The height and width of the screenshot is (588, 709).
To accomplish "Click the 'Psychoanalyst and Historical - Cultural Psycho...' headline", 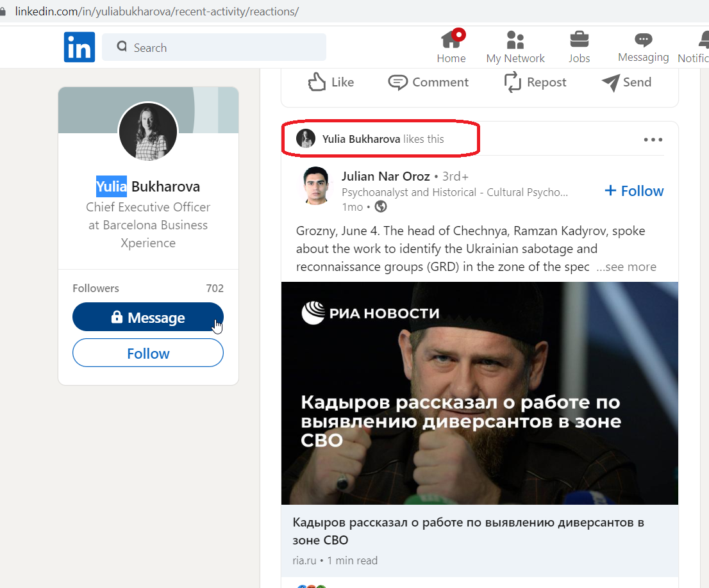I will (455, 193).
